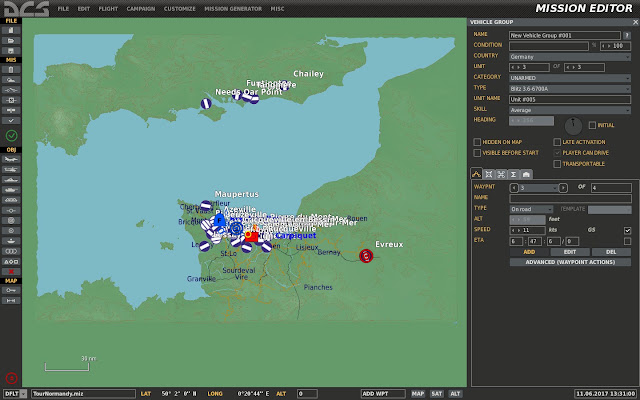Click the green checkmark circle icon
This screenshot has width=640, height=400.
(11, 136)
